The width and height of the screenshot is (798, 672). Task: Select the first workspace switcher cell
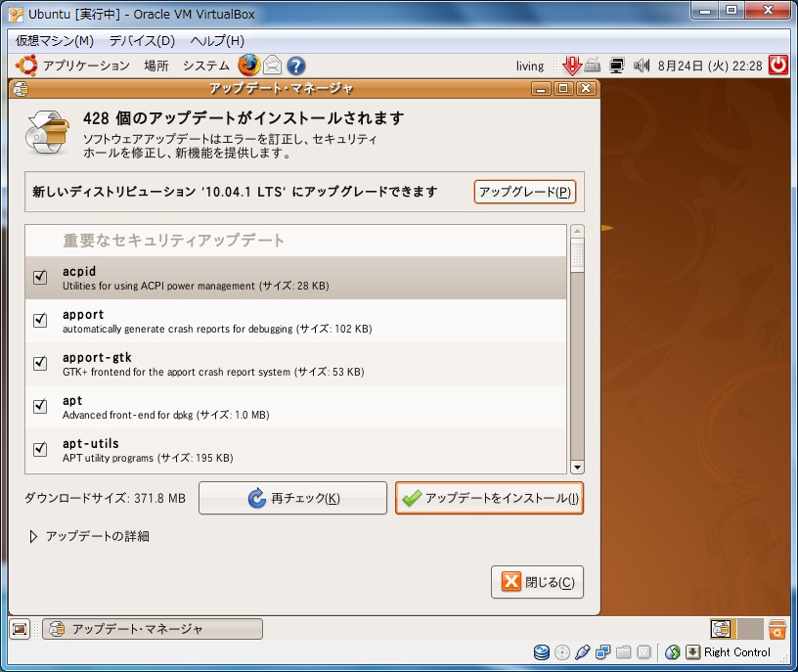(721, 629)
